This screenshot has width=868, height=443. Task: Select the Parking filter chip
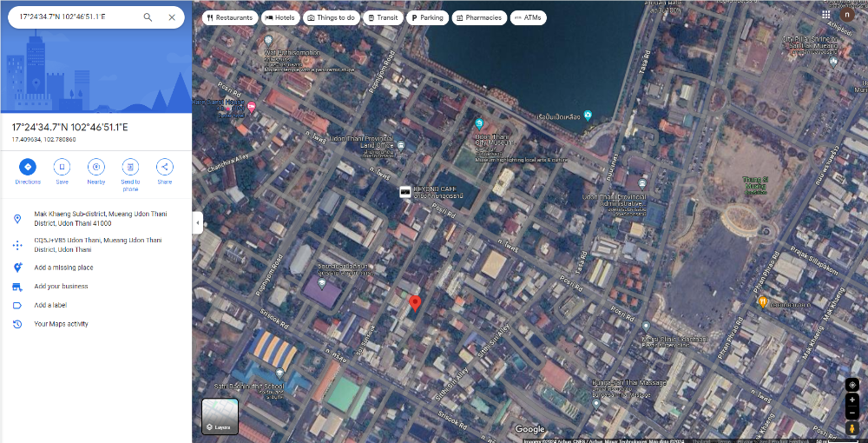pyautogui.click(x=427, y=17)
